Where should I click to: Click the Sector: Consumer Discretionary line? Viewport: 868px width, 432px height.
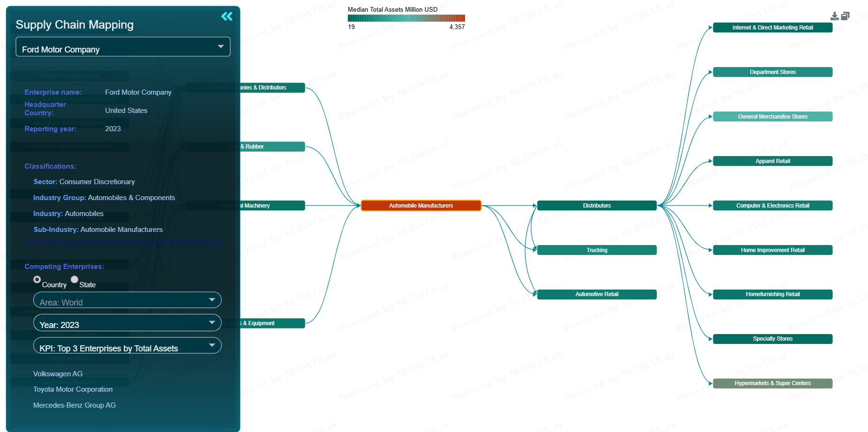[x=84, y=182]
